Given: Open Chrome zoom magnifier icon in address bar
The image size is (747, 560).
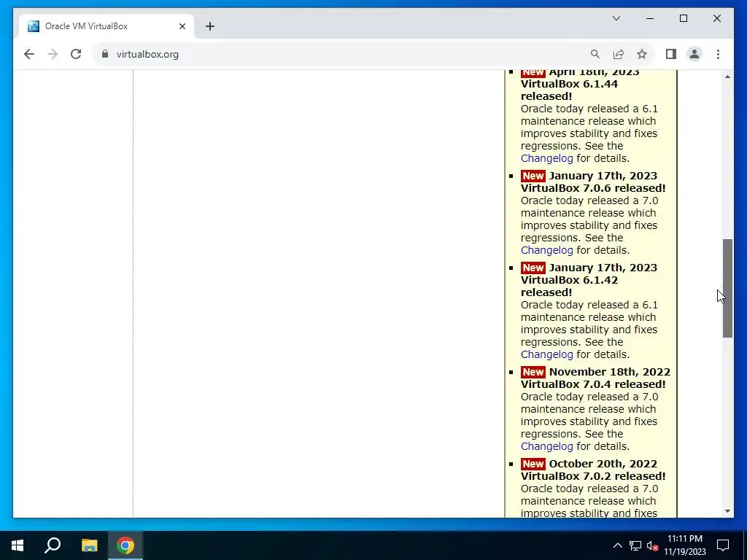Looking at the screenshot, I should [595, 54].
